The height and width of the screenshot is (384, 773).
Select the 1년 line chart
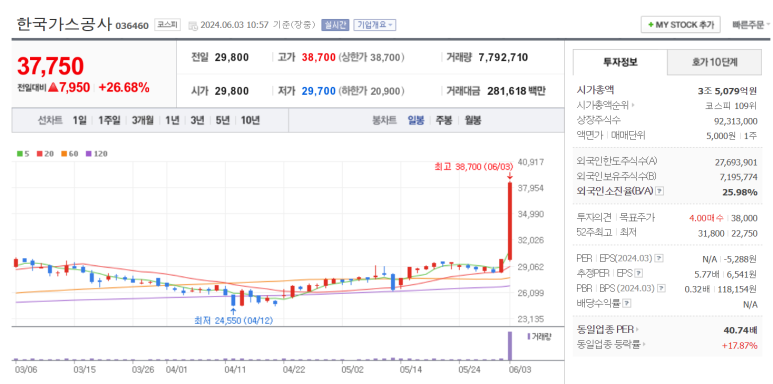point(172,120)
